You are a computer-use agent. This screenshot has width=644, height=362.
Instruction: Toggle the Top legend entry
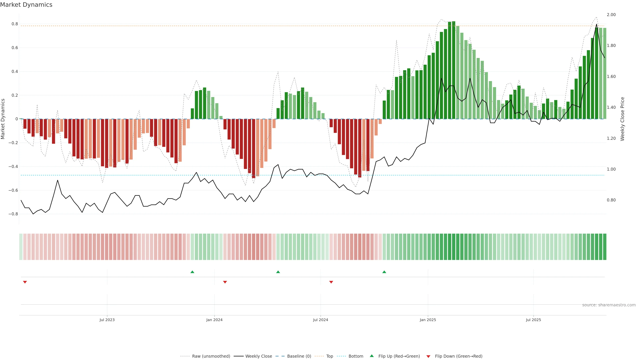point(330,356)
